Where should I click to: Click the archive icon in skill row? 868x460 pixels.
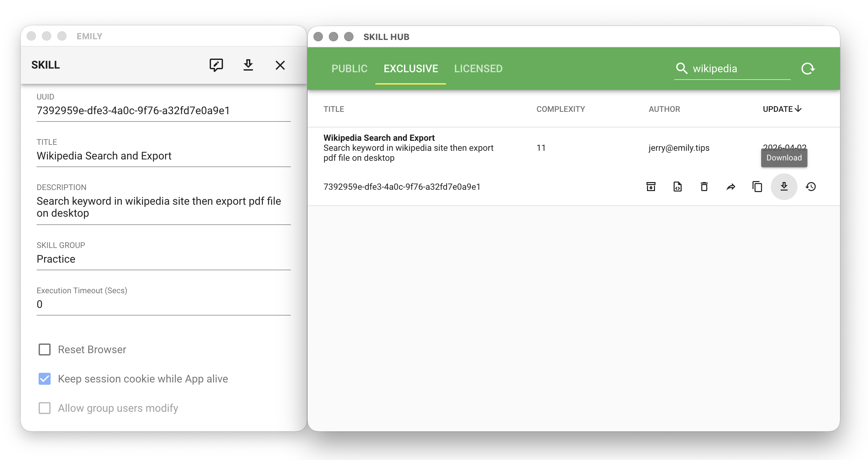pyautogui.click(x=651, y=186)
